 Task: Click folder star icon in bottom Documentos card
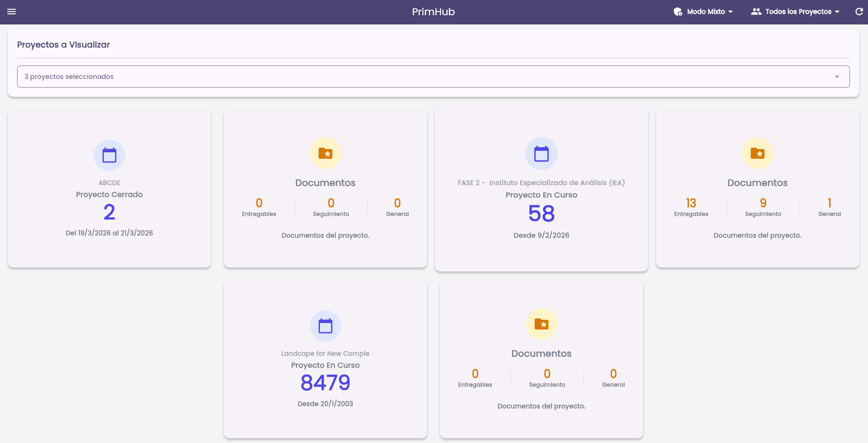click(x=541, y=324)
